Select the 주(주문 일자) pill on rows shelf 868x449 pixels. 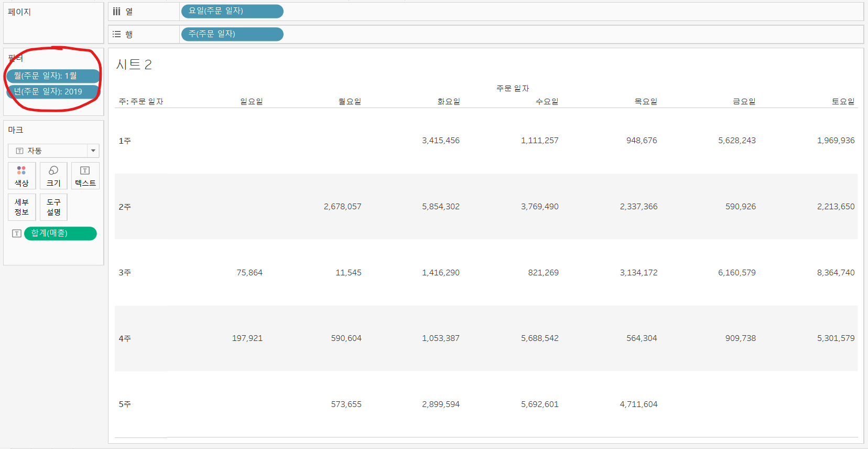pyautogui.click(x=232, y=34)
